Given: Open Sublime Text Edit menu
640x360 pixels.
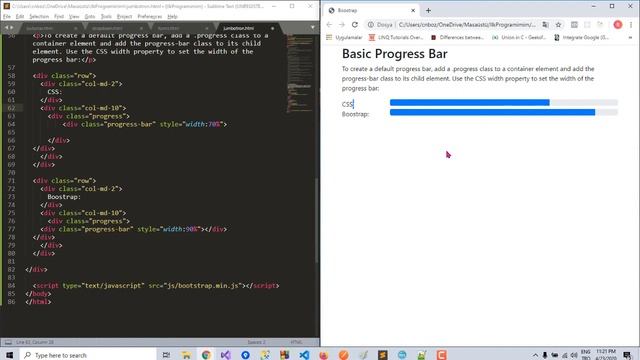Looking at the screenshot, I should coord(20,16).
